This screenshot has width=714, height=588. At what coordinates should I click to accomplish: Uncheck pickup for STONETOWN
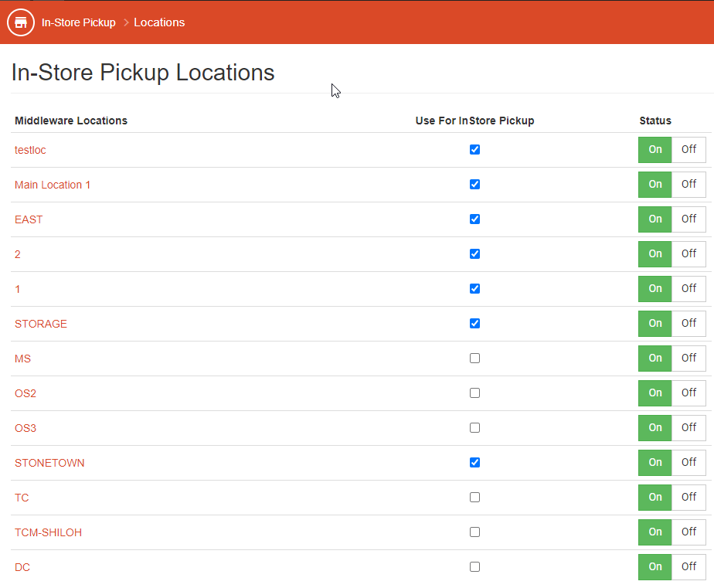(x=474, y=462)
